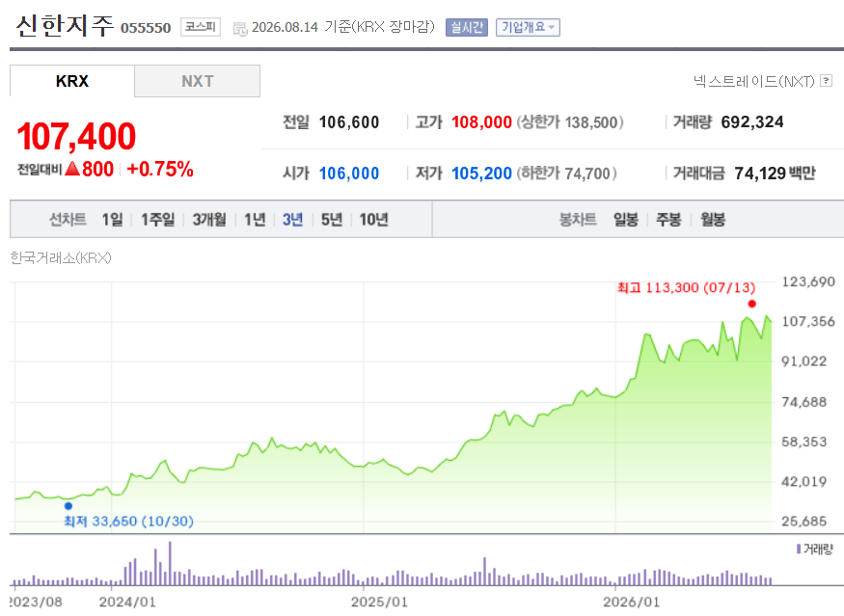Click the previous close value 106,600
844x616 pixels.
[x=349, y=122]
